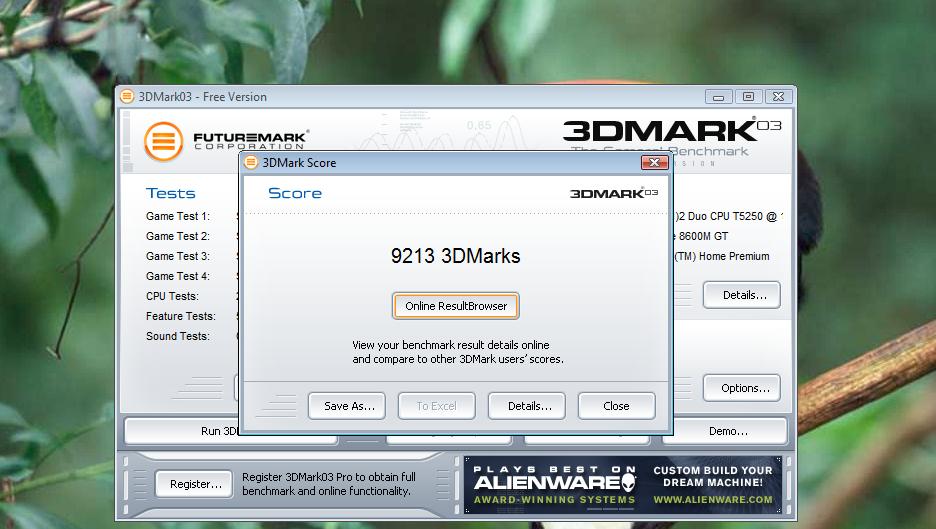The width and height of the screenshot is (936, 529).
Task: Click Close in the 3DMark Score dialog
Action: click(x=617, y=406)
